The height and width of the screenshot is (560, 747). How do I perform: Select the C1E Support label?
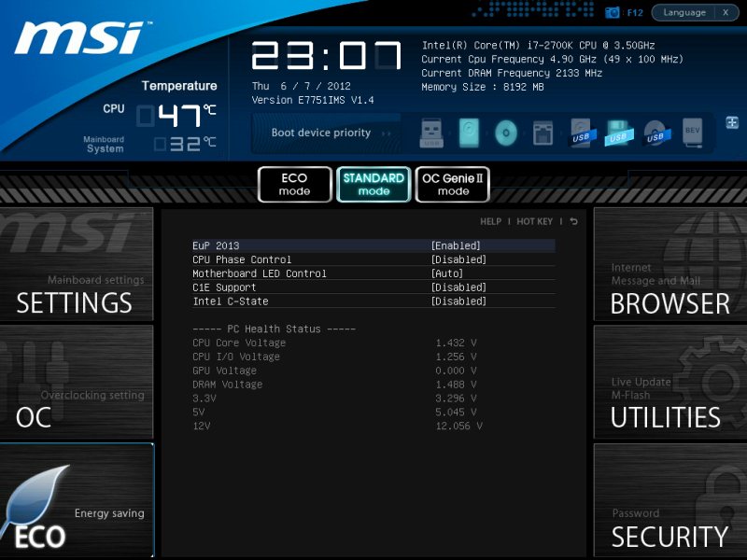224,287
